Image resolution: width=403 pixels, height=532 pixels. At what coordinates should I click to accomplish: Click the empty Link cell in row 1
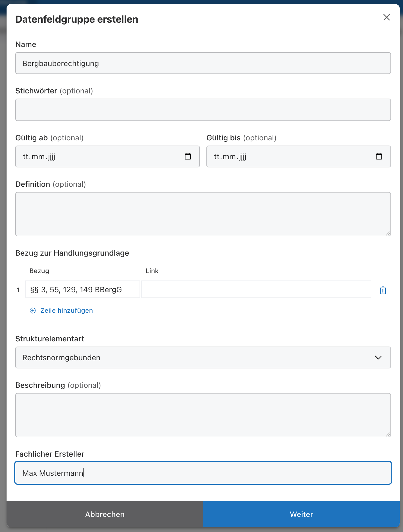pyautogui.click(x=256, y=289)
